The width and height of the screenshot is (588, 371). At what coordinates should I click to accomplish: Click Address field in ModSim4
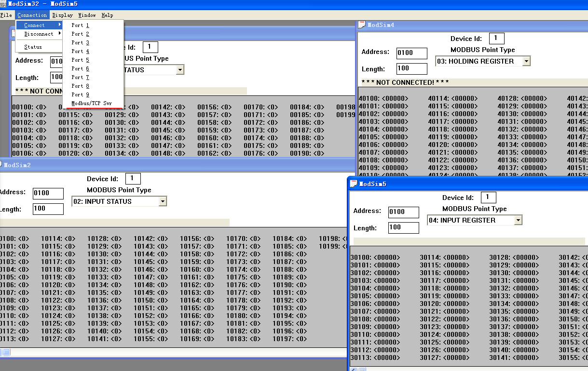tap(412, 53)
